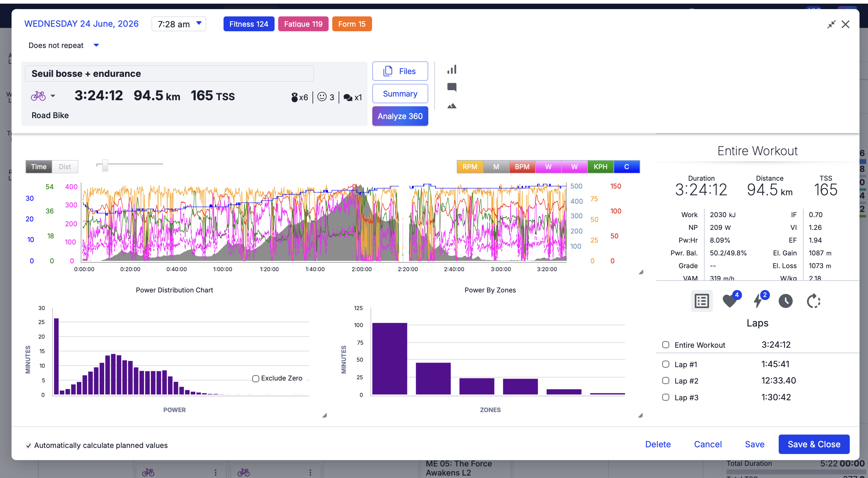Viewport: 868px width, 478px height.
Task: Click the 165 TSS value
Action: (213, 96)
